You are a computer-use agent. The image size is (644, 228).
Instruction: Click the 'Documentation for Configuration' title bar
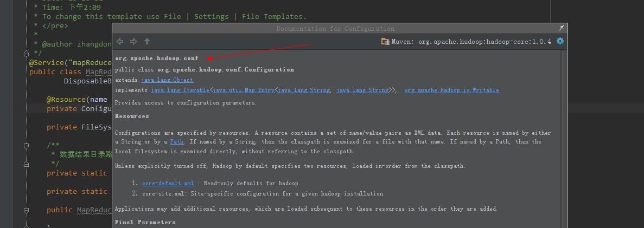pos(335,29)
